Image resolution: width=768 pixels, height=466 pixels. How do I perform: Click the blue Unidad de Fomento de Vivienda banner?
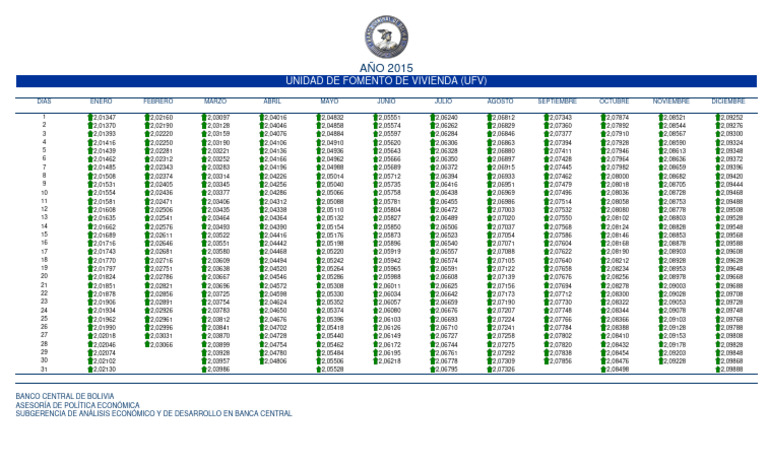[385, 80]
